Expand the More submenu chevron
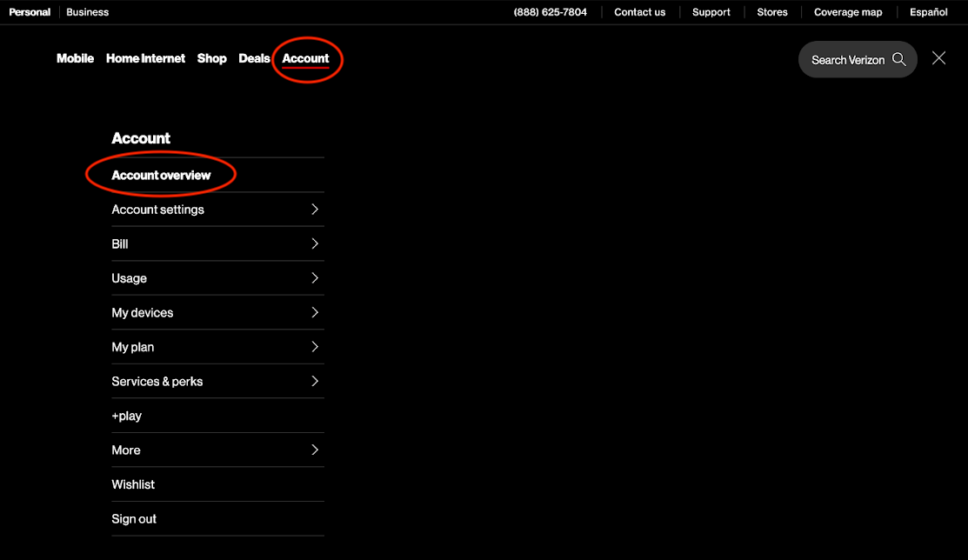Image resolution: width=968 pixels, height=560 pixels. coord(315,450)
